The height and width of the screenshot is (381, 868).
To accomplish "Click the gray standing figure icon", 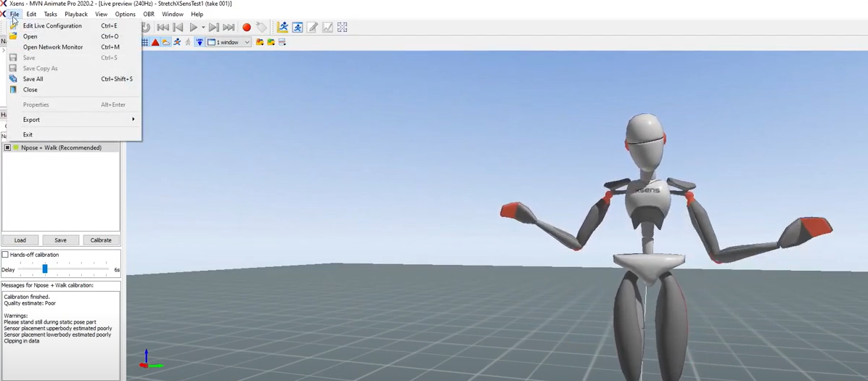I will coord(188,42).
